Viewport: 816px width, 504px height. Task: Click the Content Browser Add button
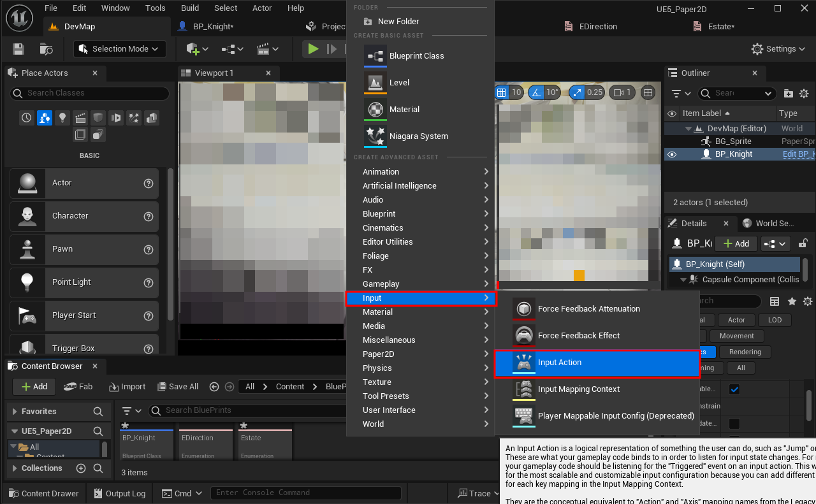[34, 387]
